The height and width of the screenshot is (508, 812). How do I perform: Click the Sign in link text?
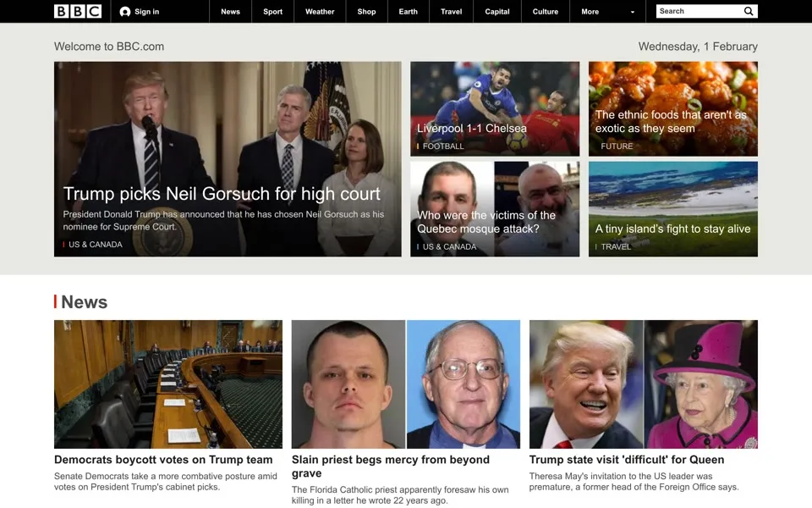click(x=147, y=11)
